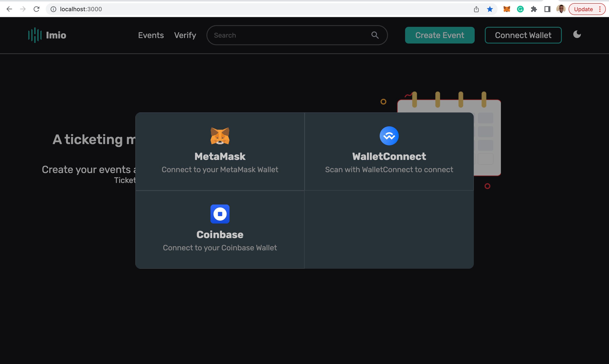Open the Verify nav link
Viewport: 609px width, 364px height.
(x=185, y=35)
